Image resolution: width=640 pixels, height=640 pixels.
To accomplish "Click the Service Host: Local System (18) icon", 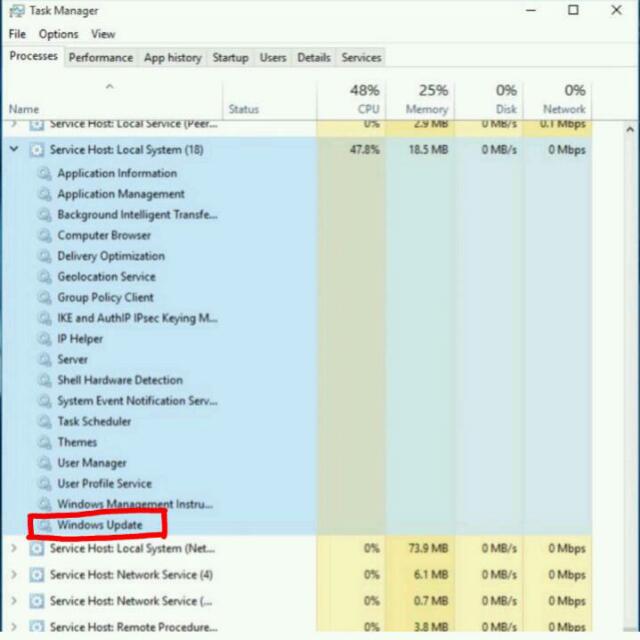I will [37, 150].
